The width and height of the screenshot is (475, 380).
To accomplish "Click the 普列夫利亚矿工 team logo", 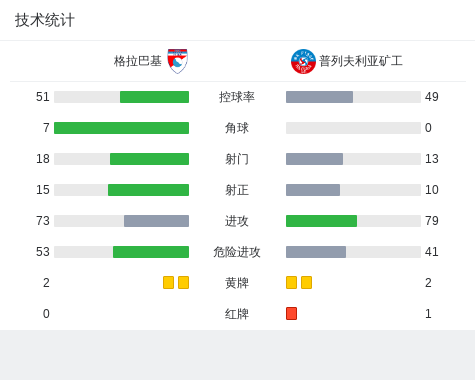I will [x=303, y=61].
